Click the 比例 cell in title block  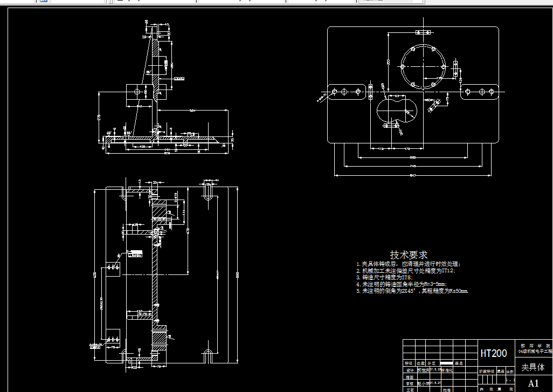click(510, 372)
